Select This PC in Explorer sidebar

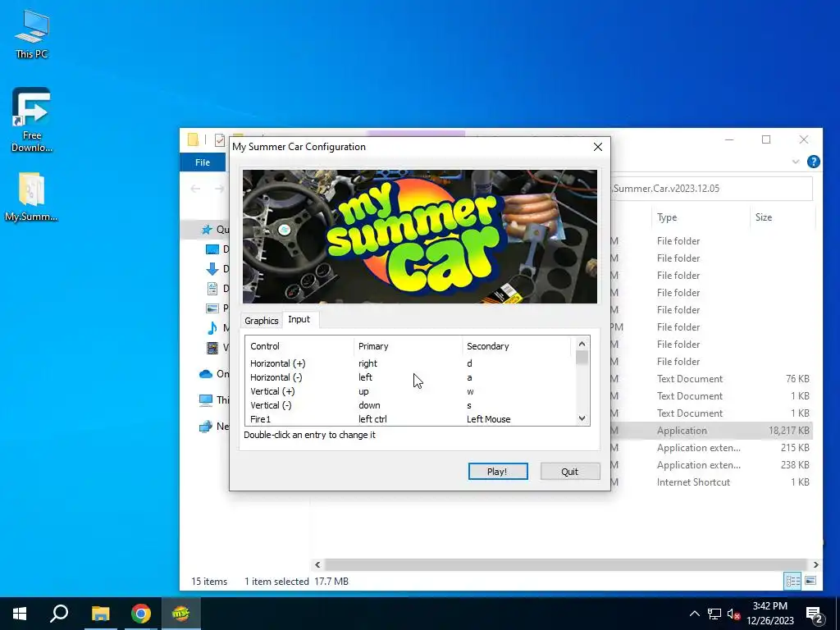(206, 399)
